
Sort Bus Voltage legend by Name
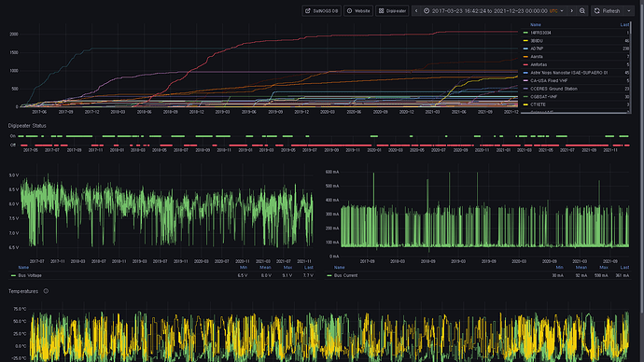point(23,267)
